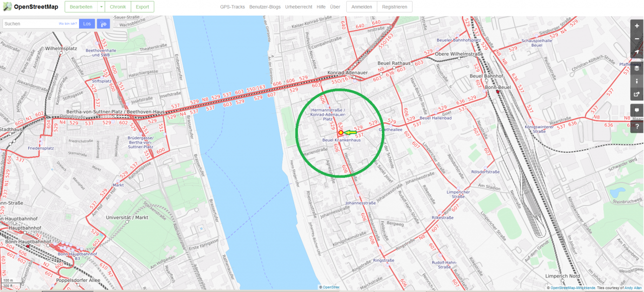The width and height of the screenshot is (644, 292).
Task: Expand the Bearbeiten dropdown arrow
Action: tap(101, 7)
